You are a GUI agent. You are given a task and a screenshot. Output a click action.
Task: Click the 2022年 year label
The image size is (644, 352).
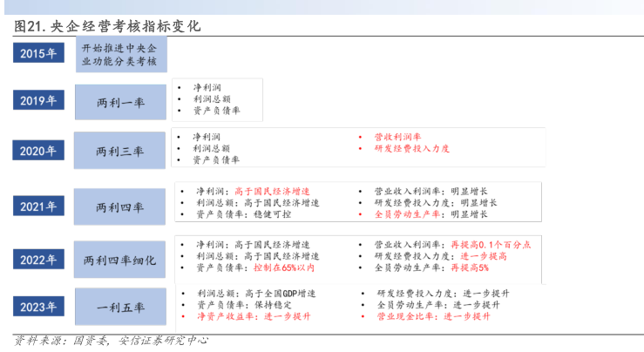click(x=37, y=260)
